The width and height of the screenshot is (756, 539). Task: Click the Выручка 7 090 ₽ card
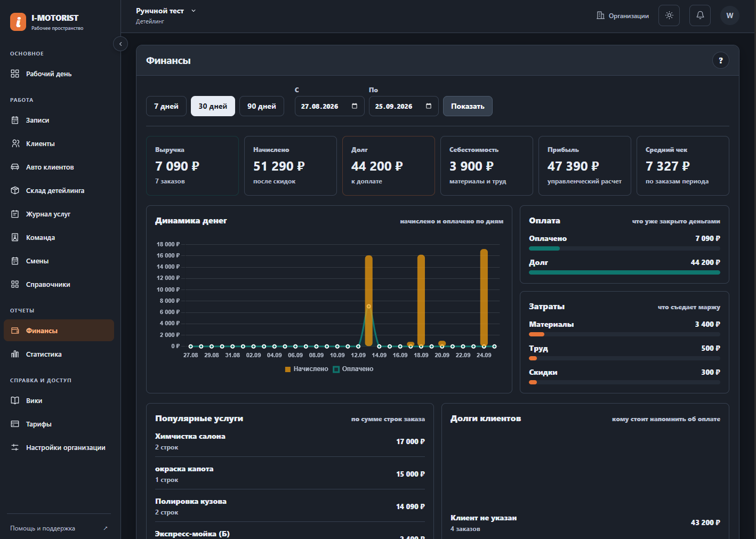coord(192,166)
